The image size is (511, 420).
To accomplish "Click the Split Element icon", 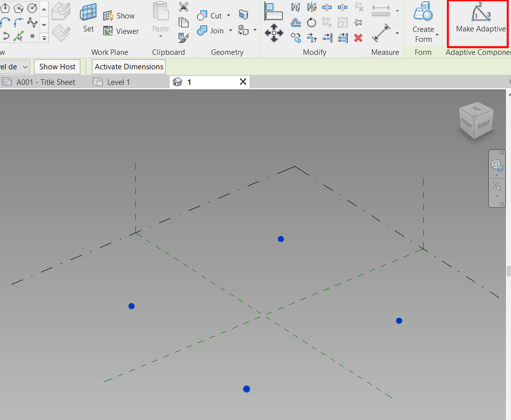I will (327, 7).
